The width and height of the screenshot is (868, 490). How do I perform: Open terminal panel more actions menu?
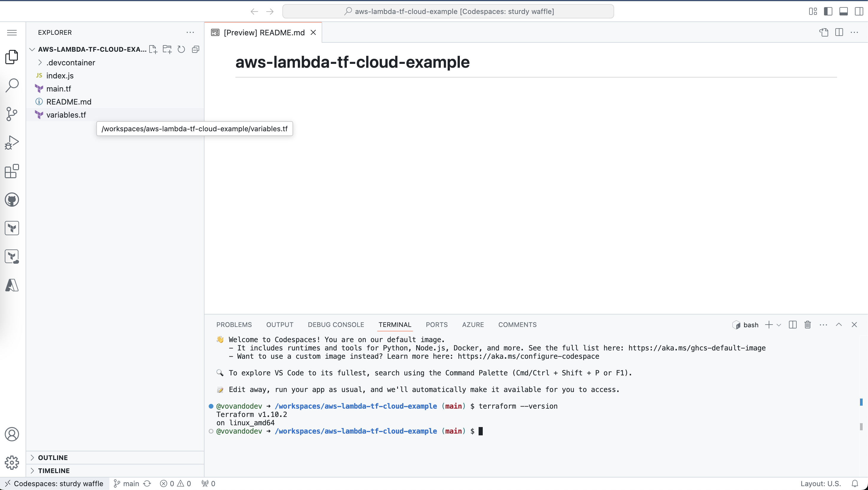823,325
